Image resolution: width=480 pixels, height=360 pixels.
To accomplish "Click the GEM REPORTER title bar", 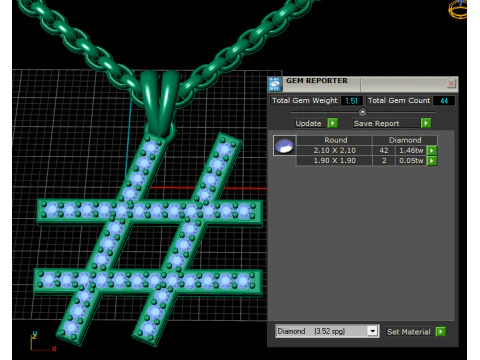I will [363, 84].
